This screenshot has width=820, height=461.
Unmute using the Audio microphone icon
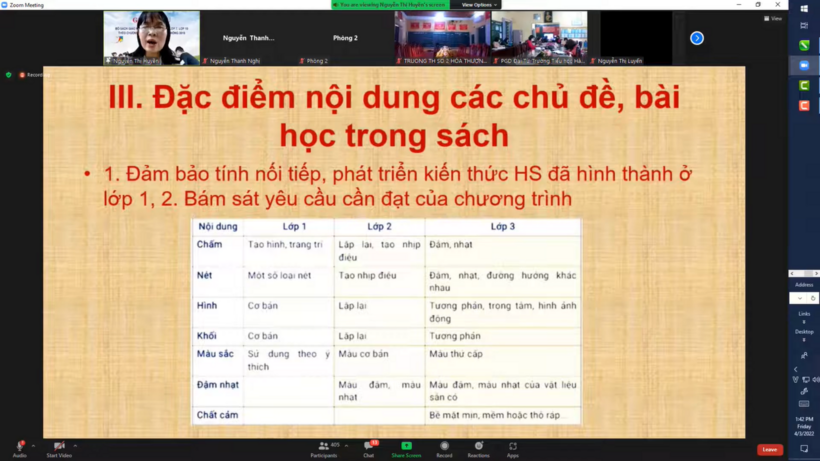(x=18, y=446)
